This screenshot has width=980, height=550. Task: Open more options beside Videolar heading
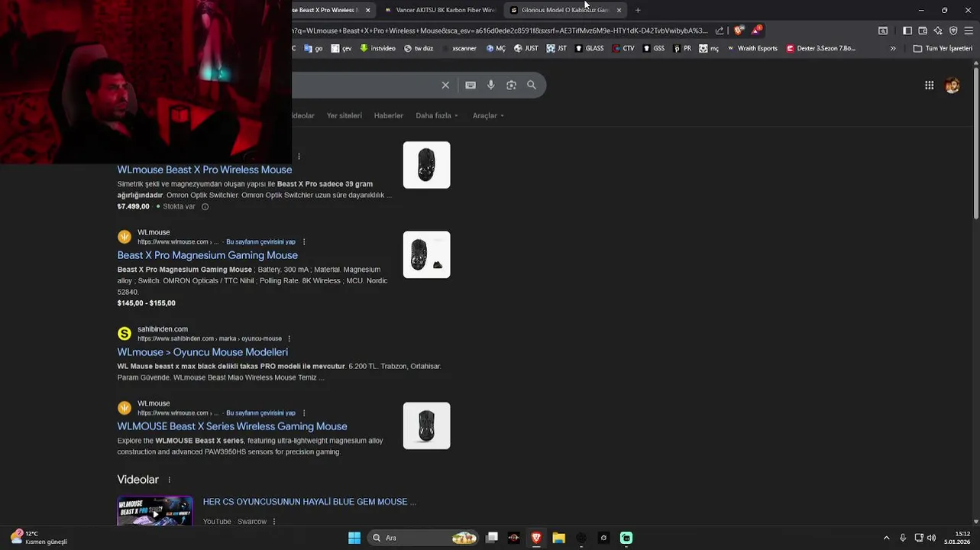click(170, 480)
